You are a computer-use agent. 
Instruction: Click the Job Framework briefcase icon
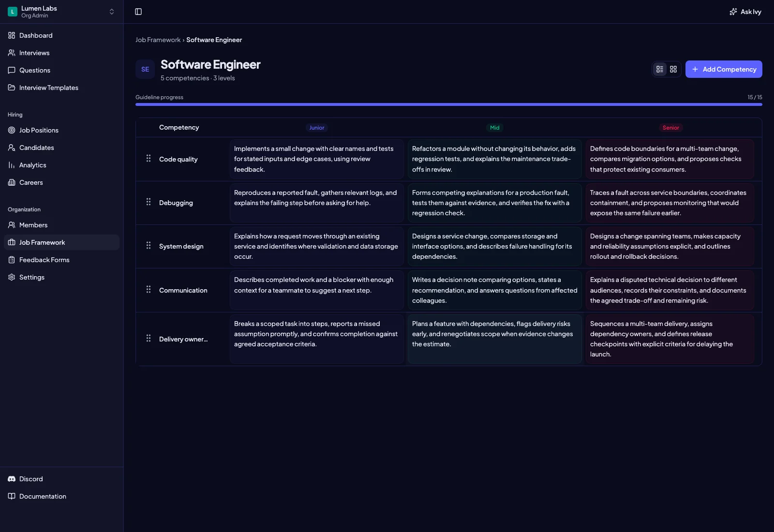(x=12, y=242)
